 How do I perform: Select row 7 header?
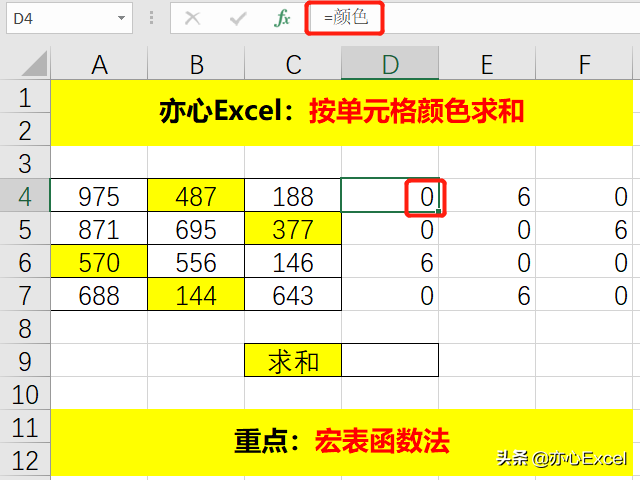[x=25, y=294]
